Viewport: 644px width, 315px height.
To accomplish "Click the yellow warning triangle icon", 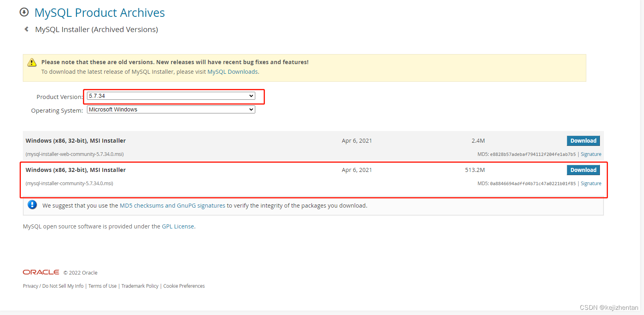I will coord(32,63).
